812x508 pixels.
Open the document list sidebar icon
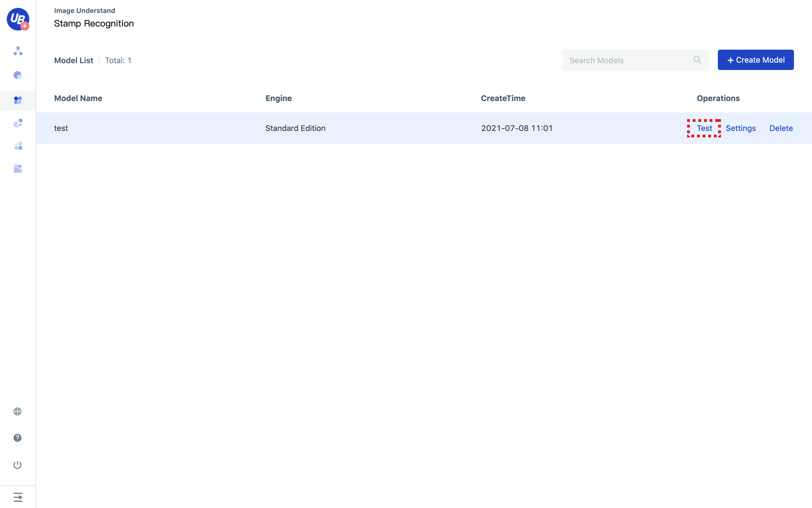coord(18,168)
